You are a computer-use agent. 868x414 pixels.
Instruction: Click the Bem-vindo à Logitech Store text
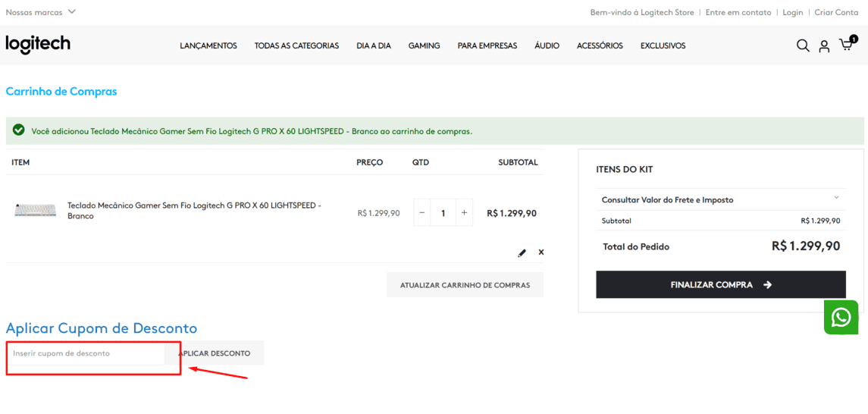pyautogui.click(x=642, y=12)
